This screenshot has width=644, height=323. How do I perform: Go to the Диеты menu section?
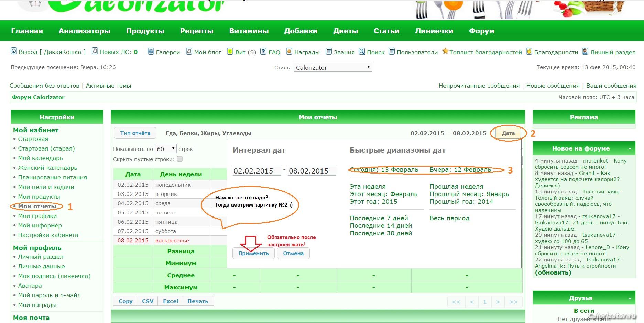[x=346, y=31]
